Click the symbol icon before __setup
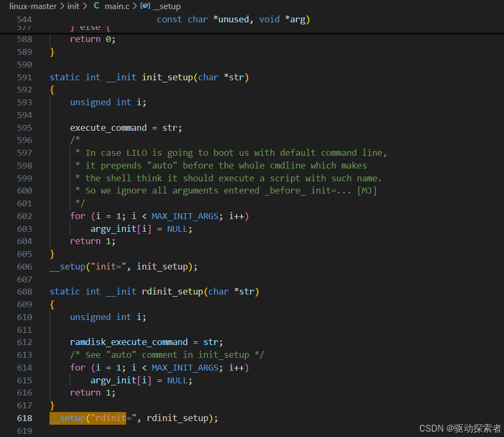Image resolution: width=504 pixels, height=437 pixels. tap(145, 6)
